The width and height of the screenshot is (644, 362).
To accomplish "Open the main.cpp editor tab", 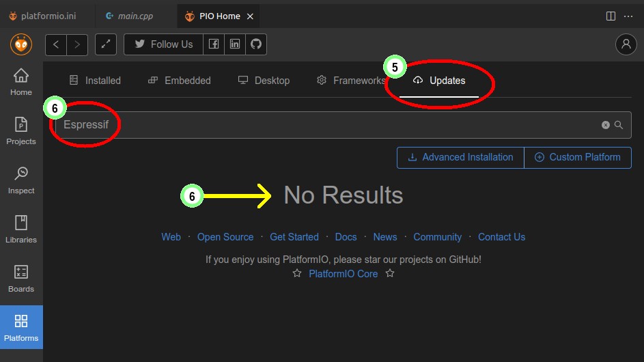I will 130,16.
